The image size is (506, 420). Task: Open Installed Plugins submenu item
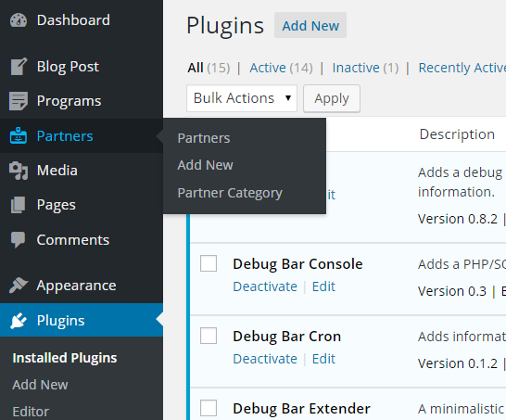pyautogui.click(x=65, y=358)
